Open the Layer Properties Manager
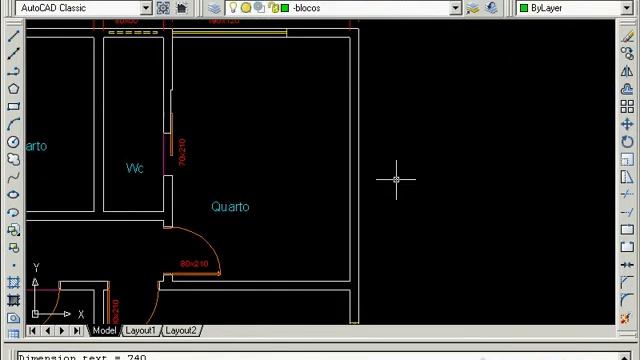Screen dimensions: 640x360 (215, 8)
